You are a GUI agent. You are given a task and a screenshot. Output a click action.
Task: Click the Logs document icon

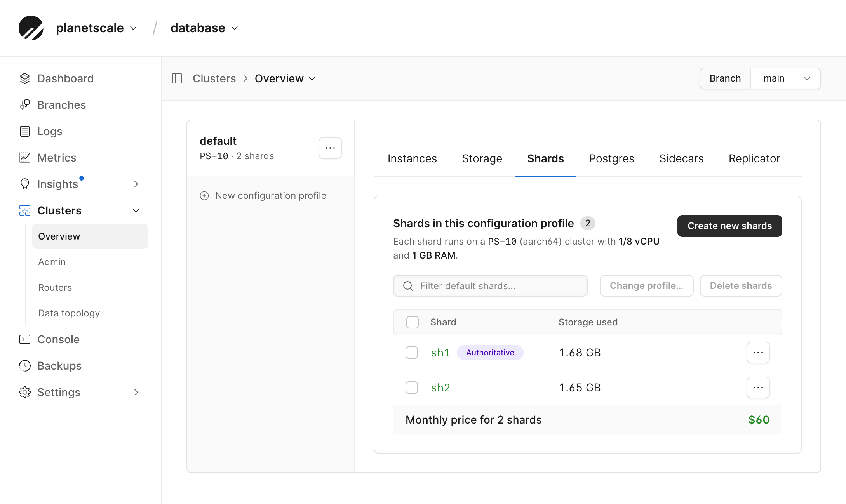(25, 131)
